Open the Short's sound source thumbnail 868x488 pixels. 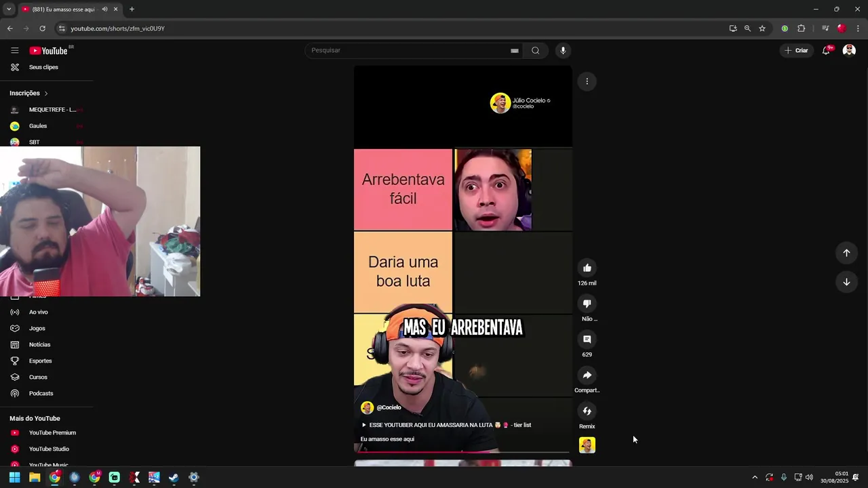pos(587,445)
